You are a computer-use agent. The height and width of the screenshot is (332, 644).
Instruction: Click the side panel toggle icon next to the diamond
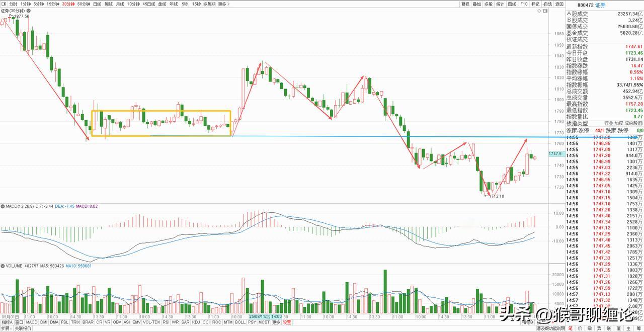(546, 11)
